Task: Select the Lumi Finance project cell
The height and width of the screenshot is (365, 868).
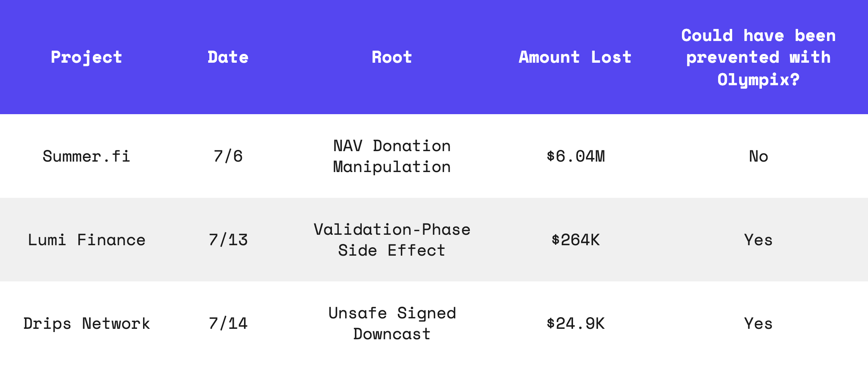Action: coord(86,240)
